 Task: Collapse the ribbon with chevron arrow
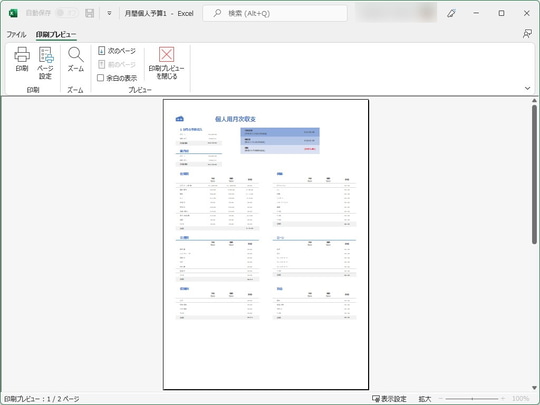pos(527,89)
